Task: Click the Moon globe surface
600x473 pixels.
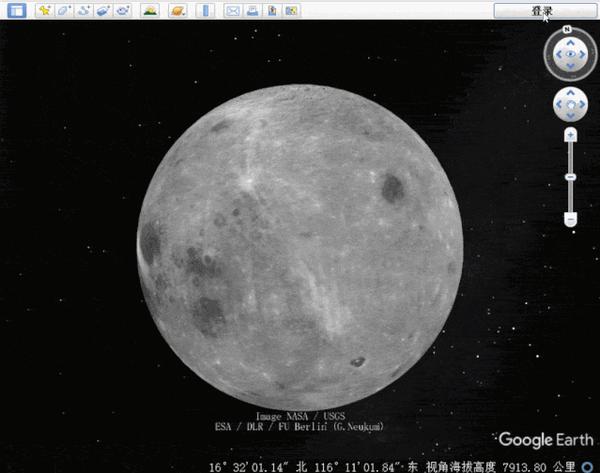Action: click(300, 247)
